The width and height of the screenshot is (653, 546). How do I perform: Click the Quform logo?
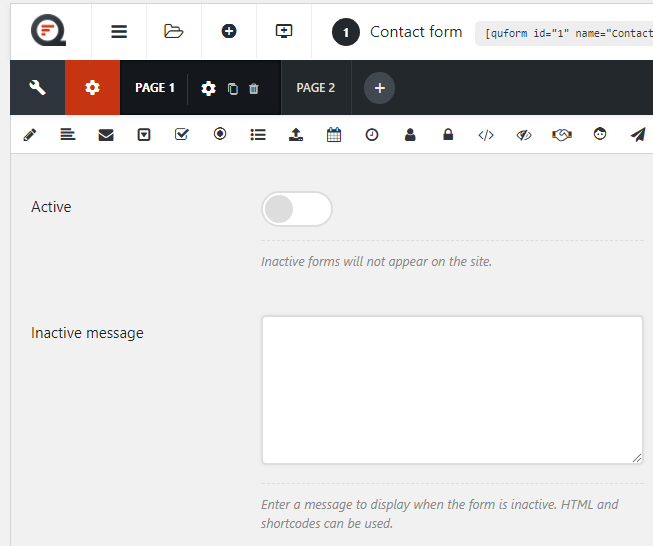point(48,30)
